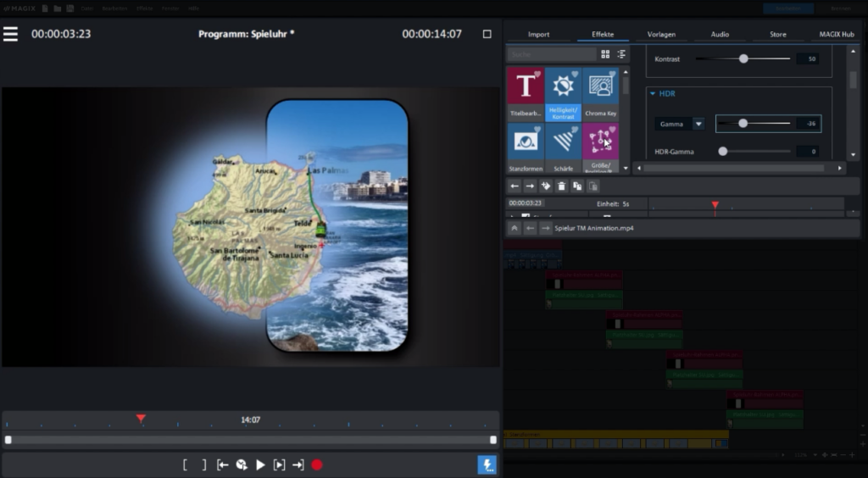Switch to the Audio tab

720,34
